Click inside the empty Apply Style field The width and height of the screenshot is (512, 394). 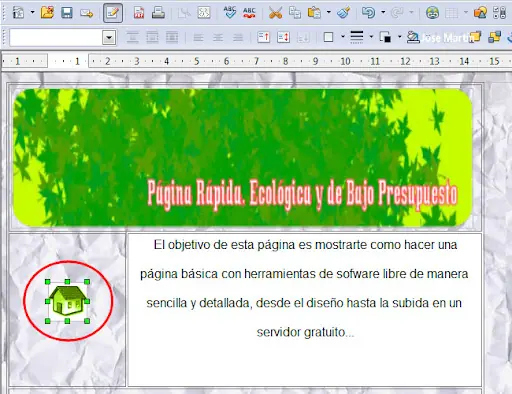point(56,37)
